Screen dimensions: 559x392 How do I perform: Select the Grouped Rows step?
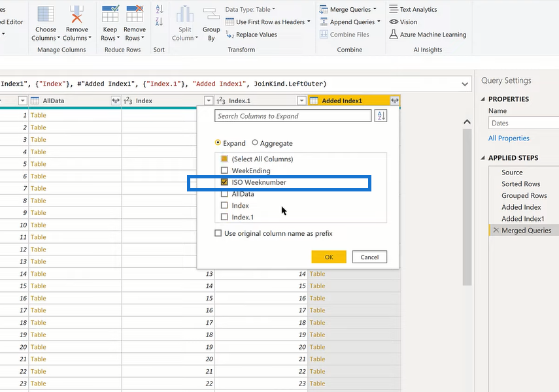524,195
